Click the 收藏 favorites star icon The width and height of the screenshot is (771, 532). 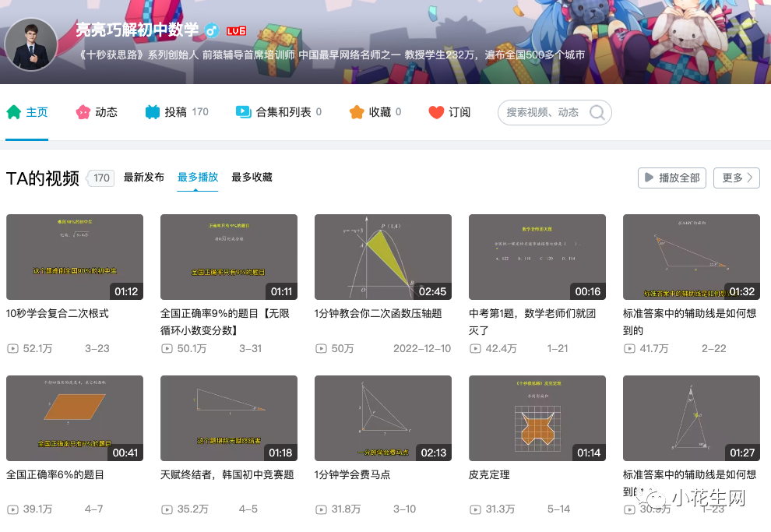(356, 112)
